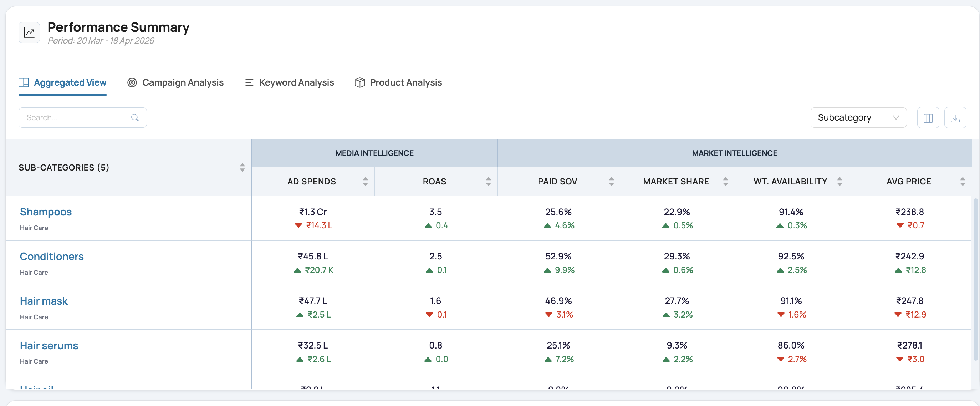Open the Subcategory dropdown
Screen dimensions: 980x406
(858, 118)
